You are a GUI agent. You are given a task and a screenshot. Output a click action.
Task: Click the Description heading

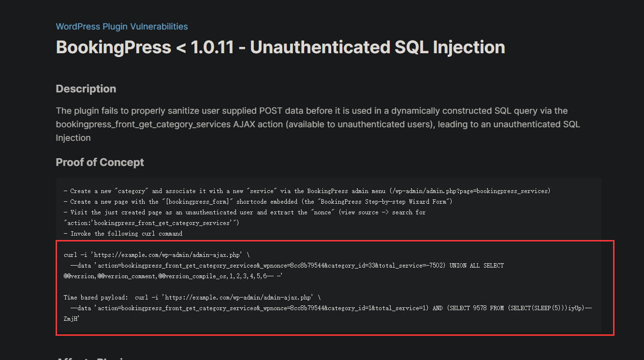point(86,89)
